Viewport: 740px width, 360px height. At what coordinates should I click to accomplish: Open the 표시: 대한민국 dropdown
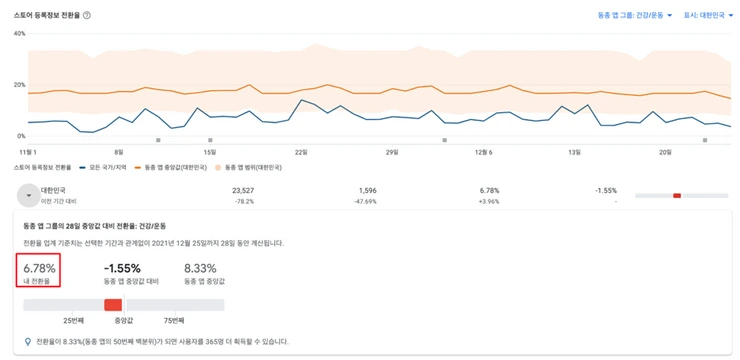[x=708, y=15]
